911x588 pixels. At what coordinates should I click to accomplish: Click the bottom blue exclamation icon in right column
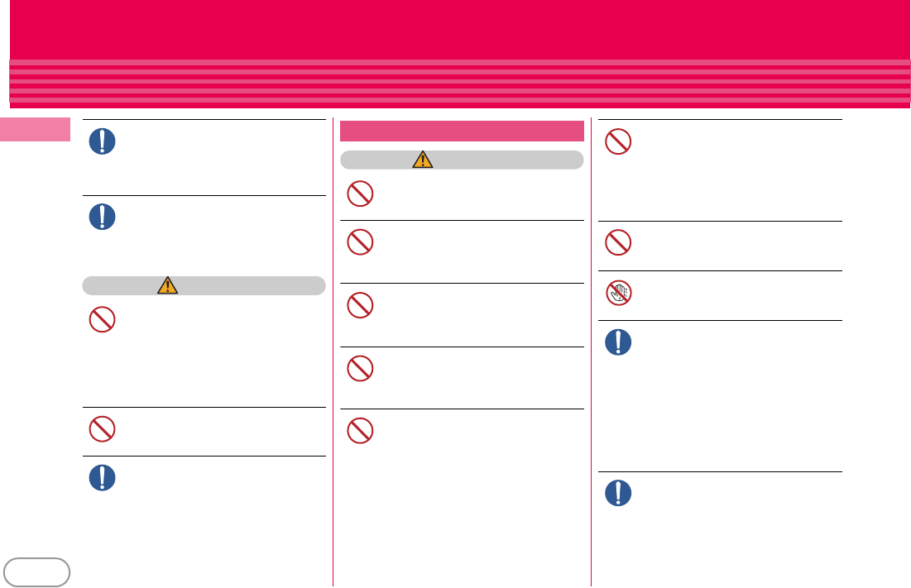(x=618, y=493)
